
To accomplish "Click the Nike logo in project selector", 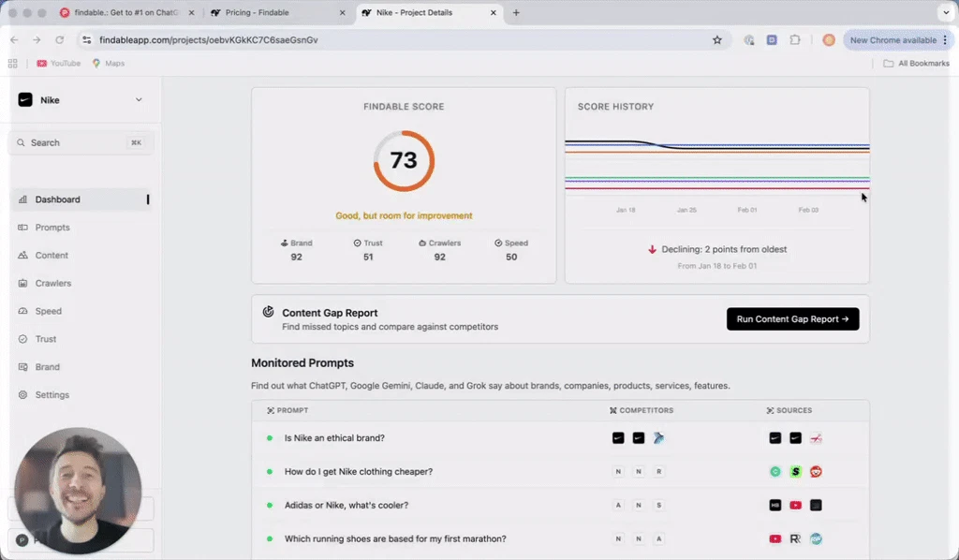I will point(25,99).
